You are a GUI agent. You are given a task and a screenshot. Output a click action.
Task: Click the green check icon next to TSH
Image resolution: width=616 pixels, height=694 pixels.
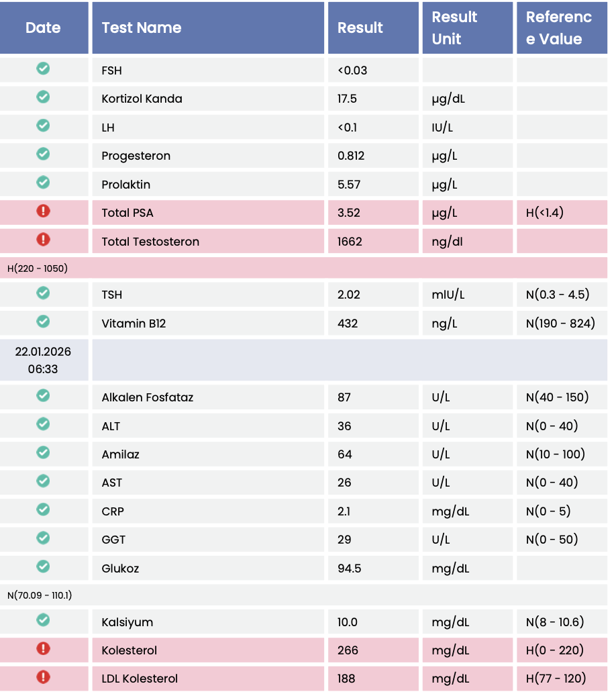pyautogui.click(x=43, y=293)
